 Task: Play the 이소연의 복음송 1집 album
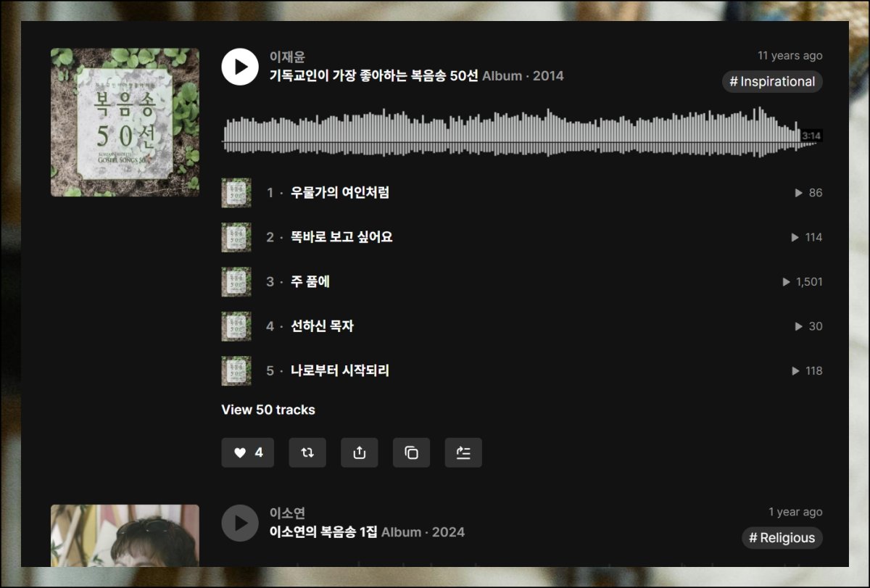(240, 523)
